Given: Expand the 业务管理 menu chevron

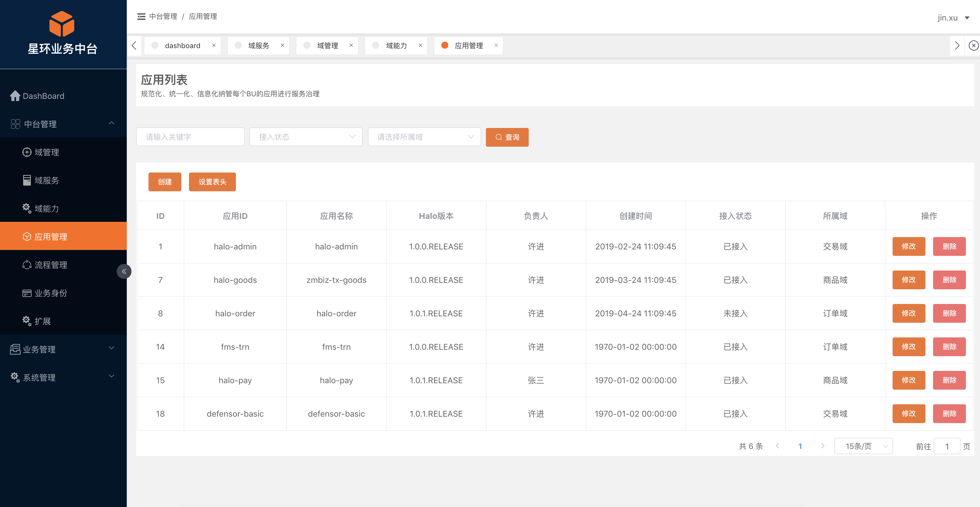Looking at the screenshot, I should (x=111, y=348).
